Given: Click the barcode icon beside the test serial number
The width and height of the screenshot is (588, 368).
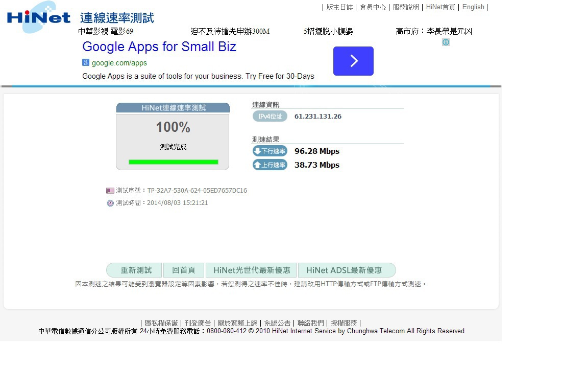Looking at the screenshot, I should [110, 191].
